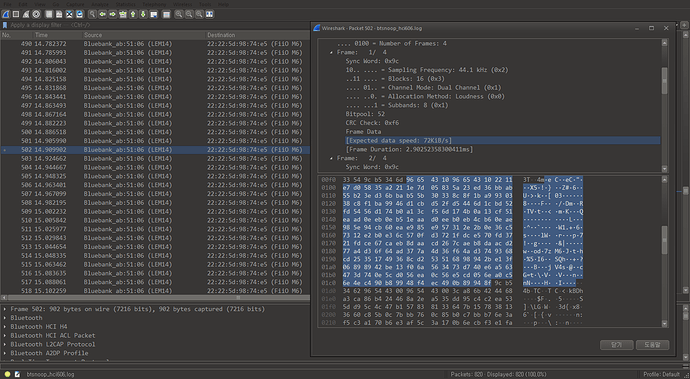
Task: Click the yellow expert info status circle
Action: [7, 374]
